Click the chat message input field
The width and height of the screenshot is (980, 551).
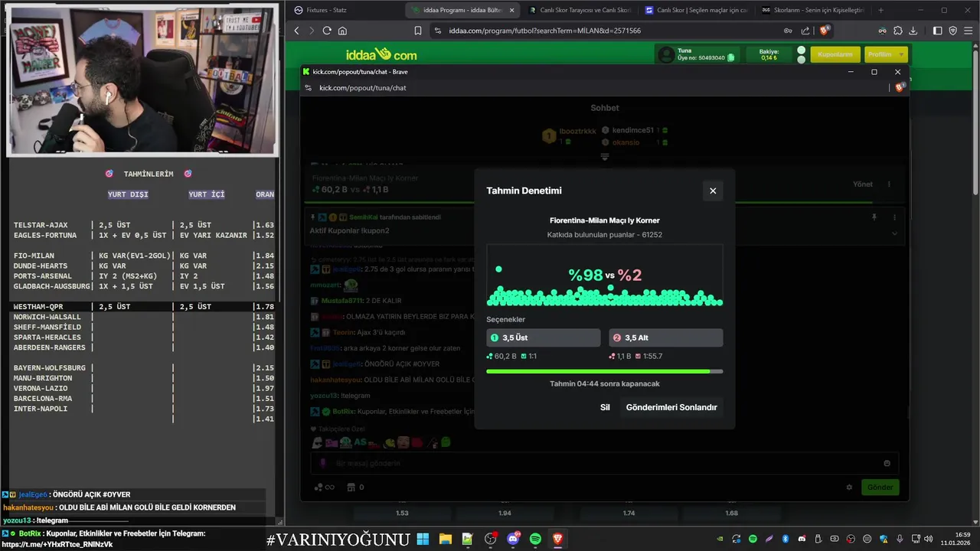pos(604,463)
